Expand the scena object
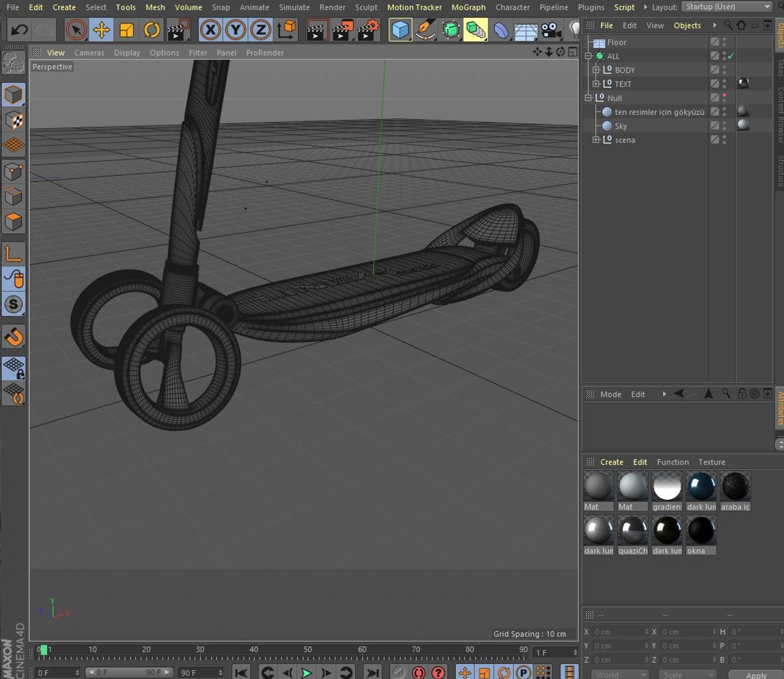This screenshot has height=679, width=784. 596,140
